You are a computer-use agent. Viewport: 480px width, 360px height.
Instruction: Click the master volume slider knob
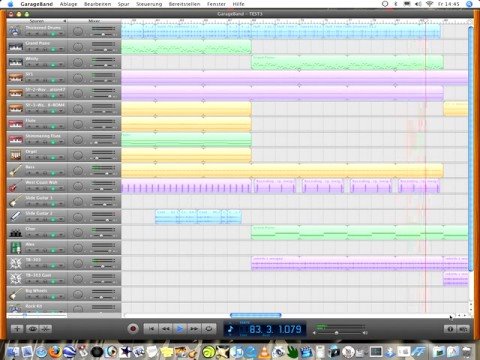(x=336, y=333)
